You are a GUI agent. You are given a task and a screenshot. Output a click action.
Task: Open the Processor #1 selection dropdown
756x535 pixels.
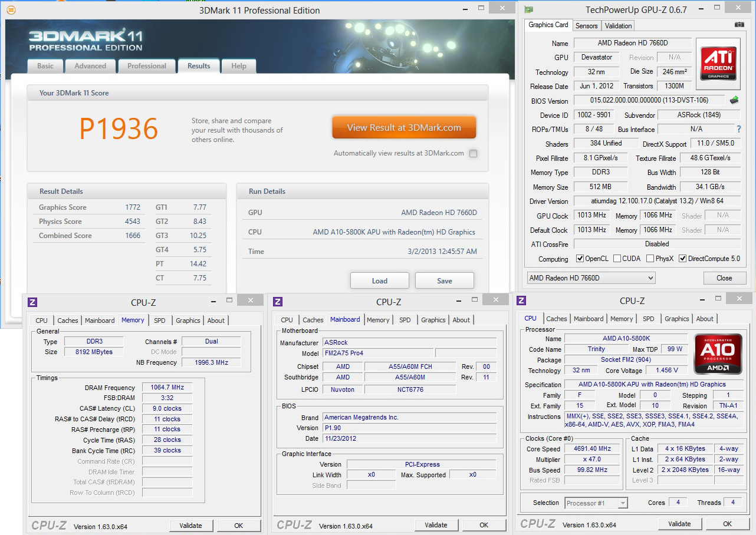pos(596,503)
